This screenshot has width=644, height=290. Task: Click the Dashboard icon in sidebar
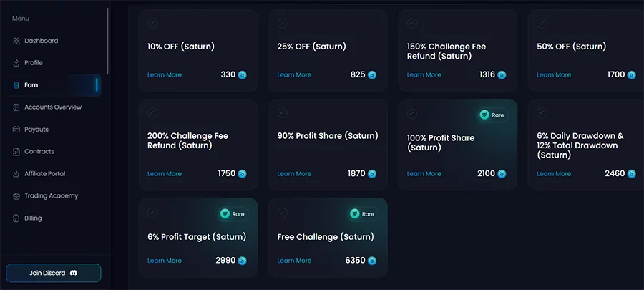tap(16, 41)
